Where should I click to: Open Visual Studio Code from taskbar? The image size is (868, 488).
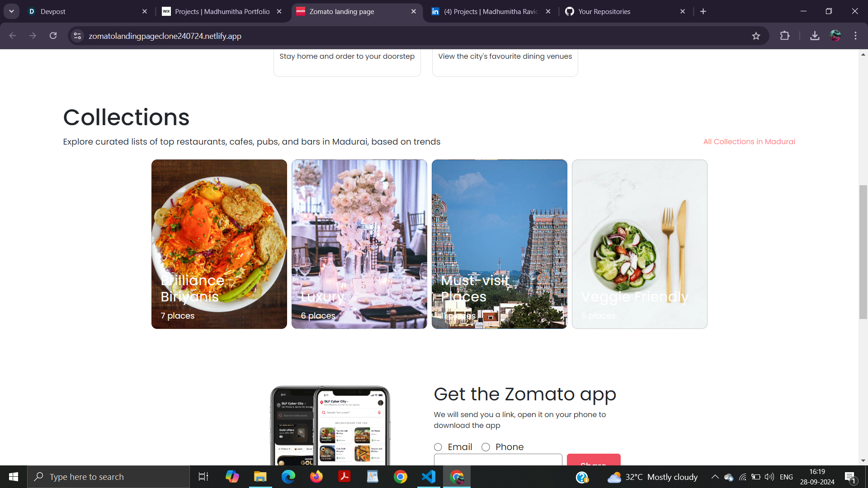(x=428, y=477)
